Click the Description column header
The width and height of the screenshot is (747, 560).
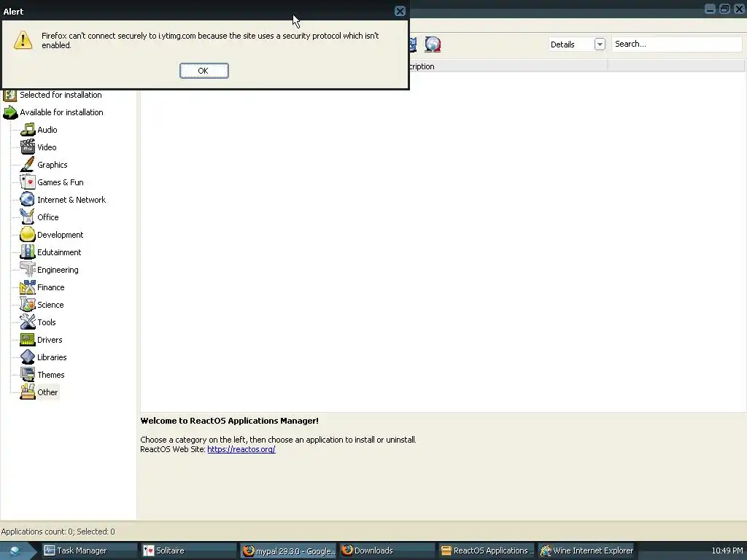[x=508, y=66]
